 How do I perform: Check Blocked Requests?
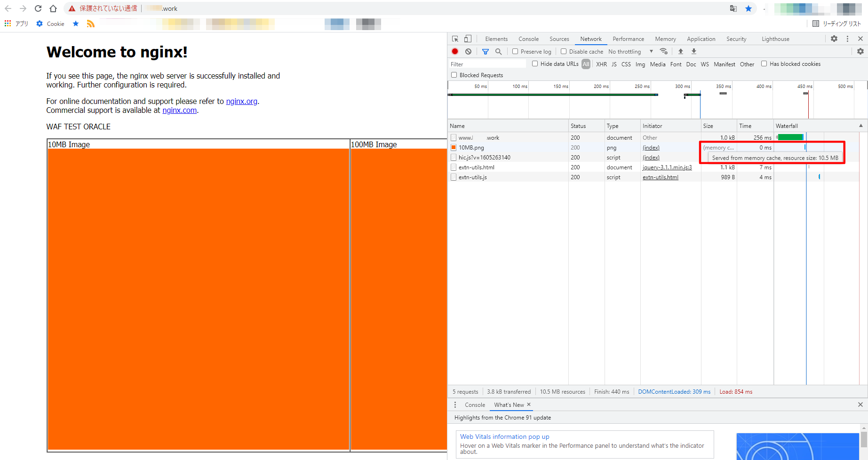pos(454,75)
